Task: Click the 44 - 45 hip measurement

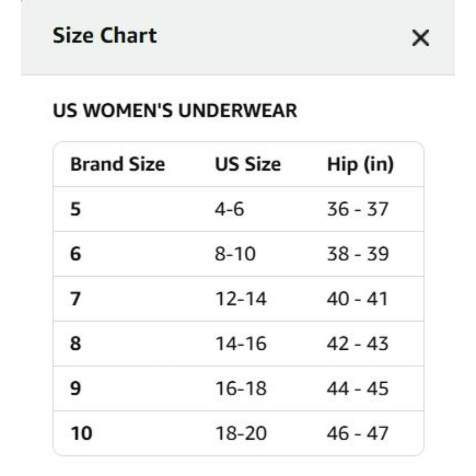Action: click(357, 388)
